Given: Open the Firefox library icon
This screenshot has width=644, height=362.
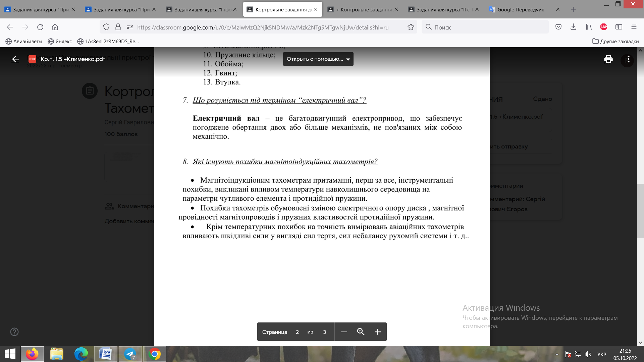Looking at the screenshot, I should 588,27.
